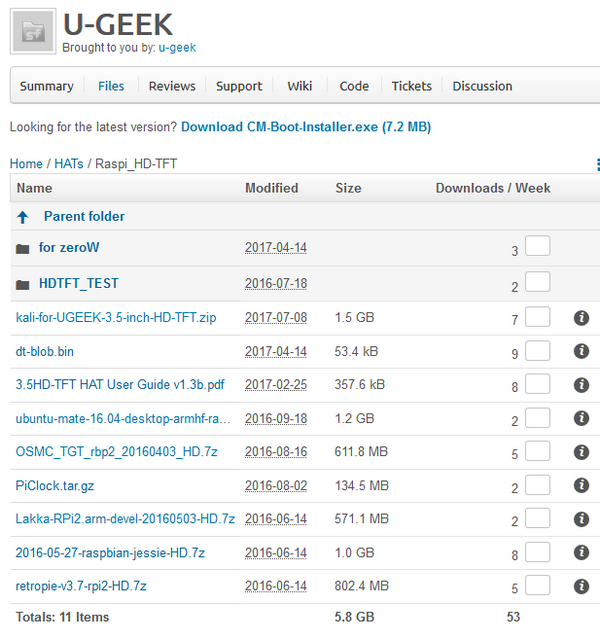The image size is (600, 640).
Task: Open info icon for ubuntu-mate-16.04 file
Action: [x=581, y=418]
